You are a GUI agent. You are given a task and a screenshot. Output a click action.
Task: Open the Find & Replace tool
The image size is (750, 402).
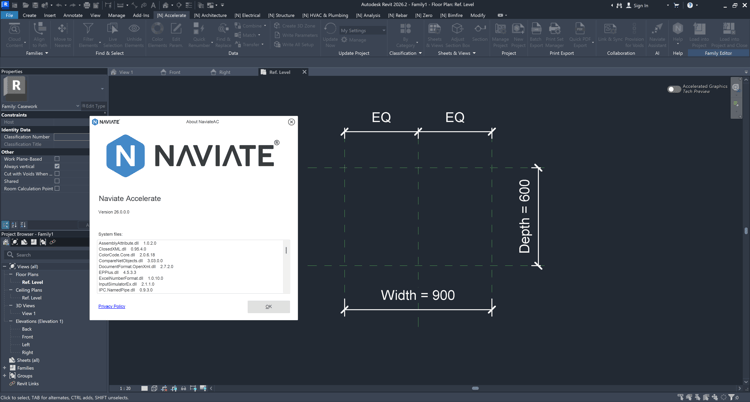click(x=223, y=34)
